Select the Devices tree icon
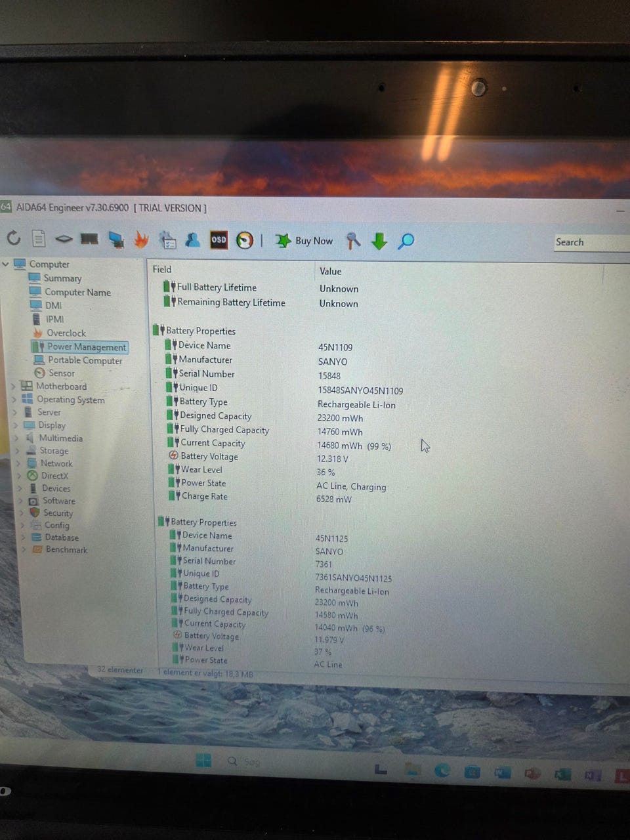 pyautogui.click(x=33, y=488)
